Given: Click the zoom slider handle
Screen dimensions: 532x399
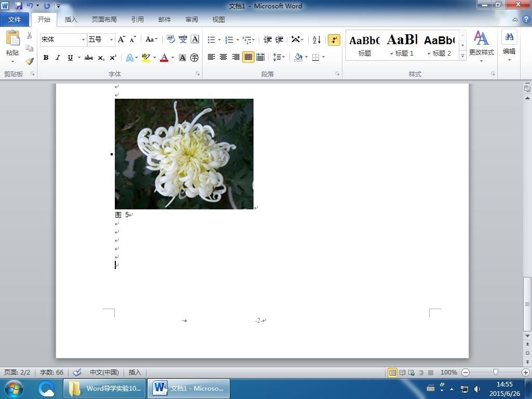Looking at the screenshot, I should pyautogui.click(x=496, y=372).
